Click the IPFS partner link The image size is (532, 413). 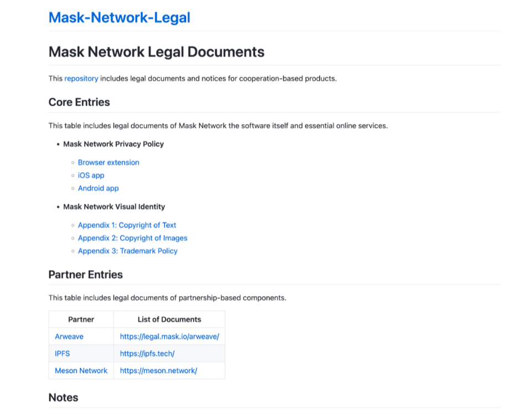pos(63,353)
